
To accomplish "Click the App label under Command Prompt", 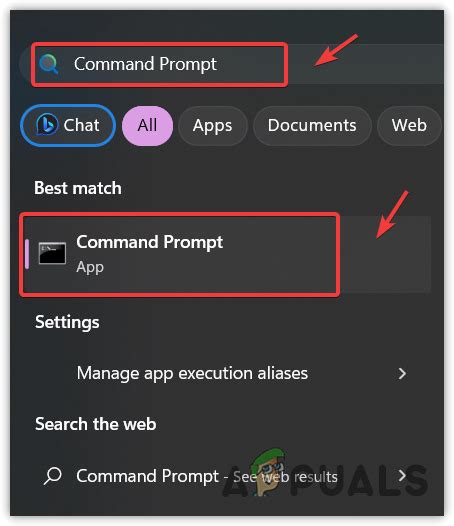I will click(x=90, y=268).
